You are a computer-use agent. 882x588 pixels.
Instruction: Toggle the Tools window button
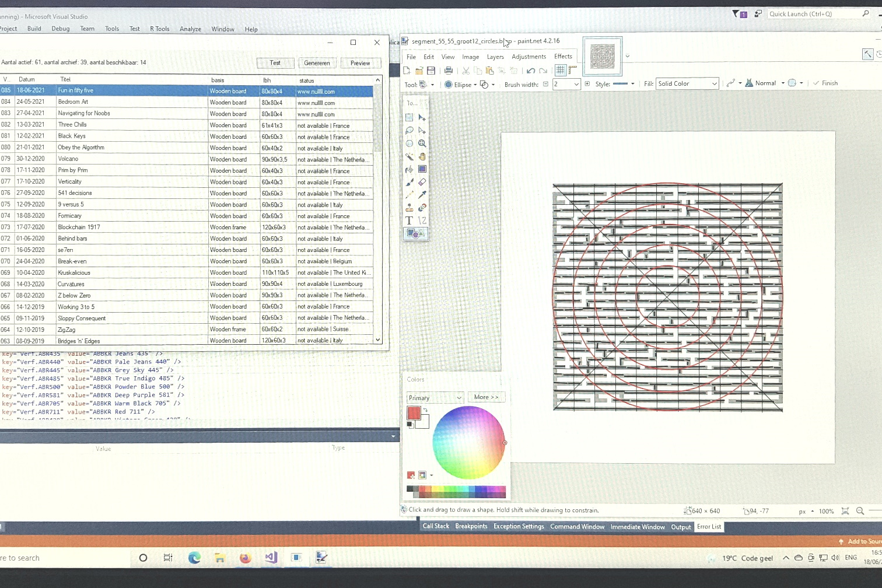(x=868, y=54)
